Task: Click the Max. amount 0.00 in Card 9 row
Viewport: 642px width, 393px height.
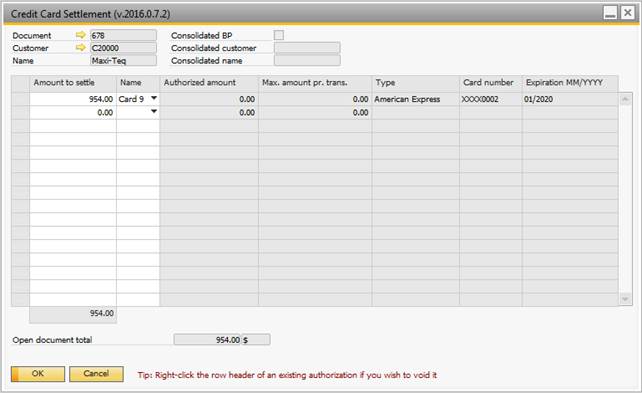Action: coord(315,99)
